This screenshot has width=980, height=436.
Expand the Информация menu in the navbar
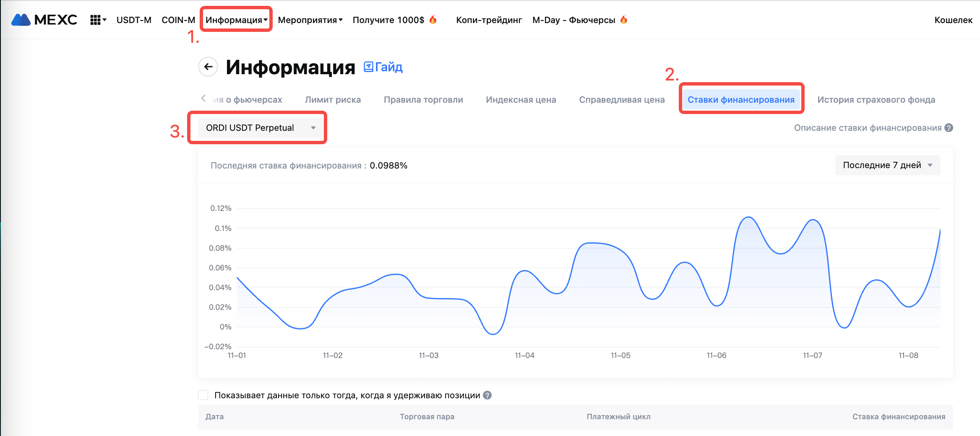tap(236, 20)
